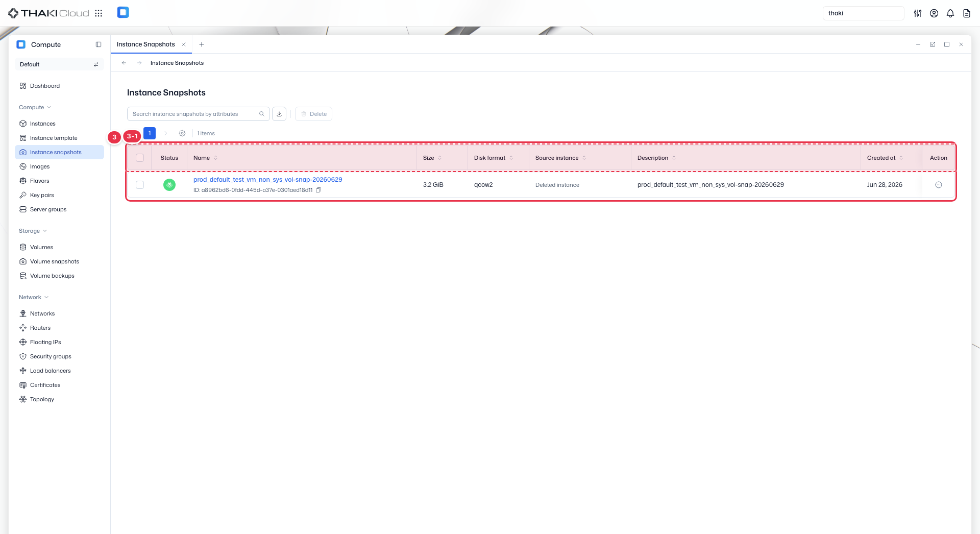Open the prod_default_test_vm_non_sys_vol-snap-20260629 link
This screenshot has width=980, height=534.
click(x=268, y=180)
